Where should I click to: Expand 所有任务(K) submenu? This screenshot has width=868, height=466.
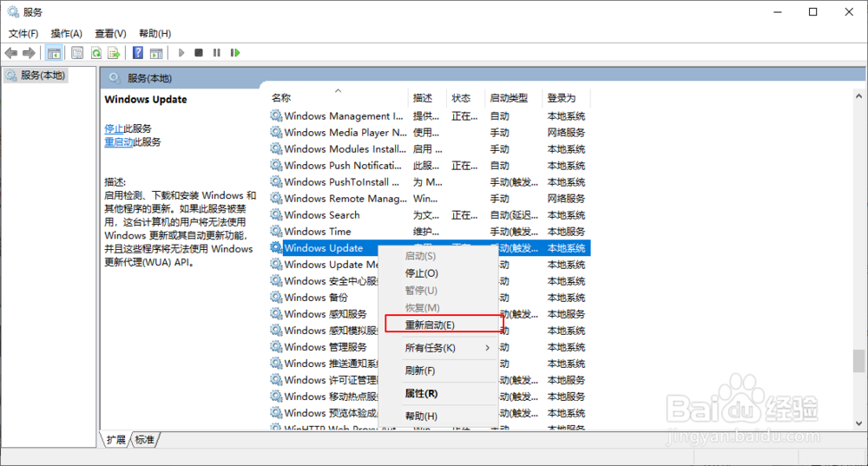(438, 348)
